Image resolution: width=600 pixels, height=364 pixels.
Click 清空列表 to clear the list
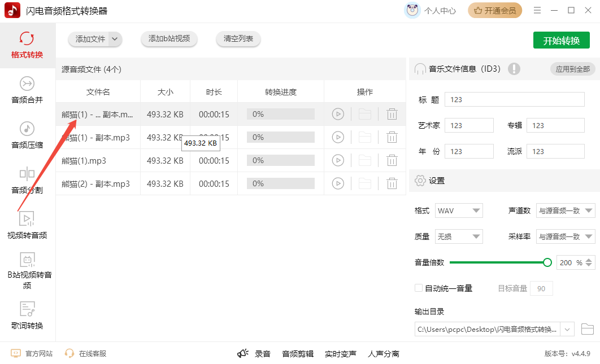(x=238, y=40)
